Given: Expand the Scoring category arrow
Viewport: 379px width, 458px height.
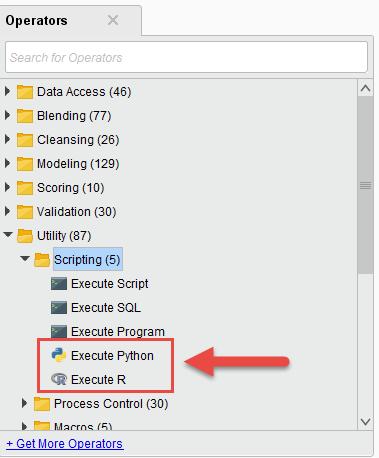Looking at the screenshot, I should [7, 187].
